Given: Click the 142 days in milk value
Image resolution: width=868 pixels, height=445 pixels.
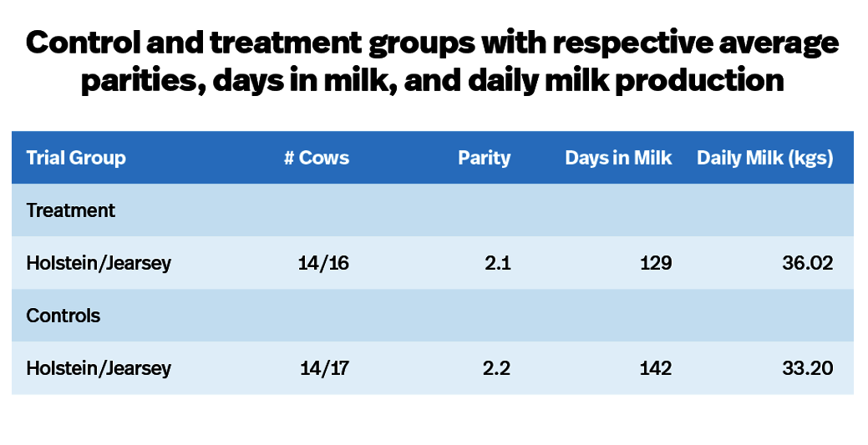Looking at the screenshot, I should 656,368.
